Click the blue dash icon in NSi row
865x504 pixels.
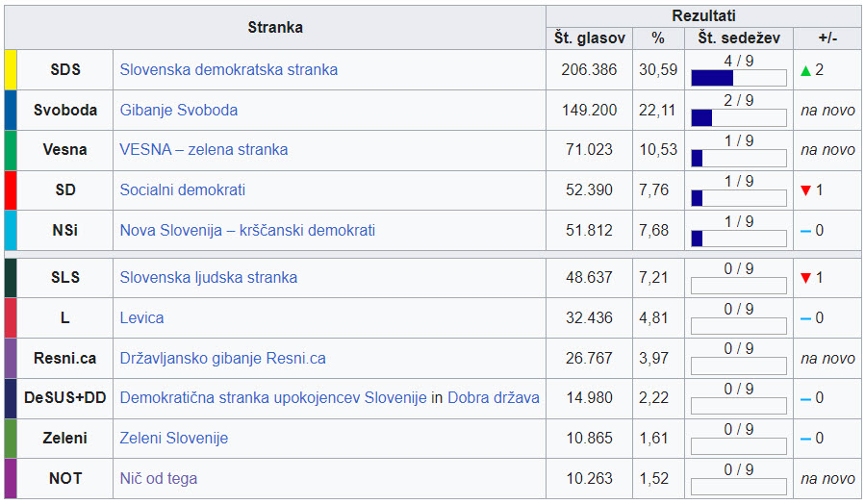(805, 231)
